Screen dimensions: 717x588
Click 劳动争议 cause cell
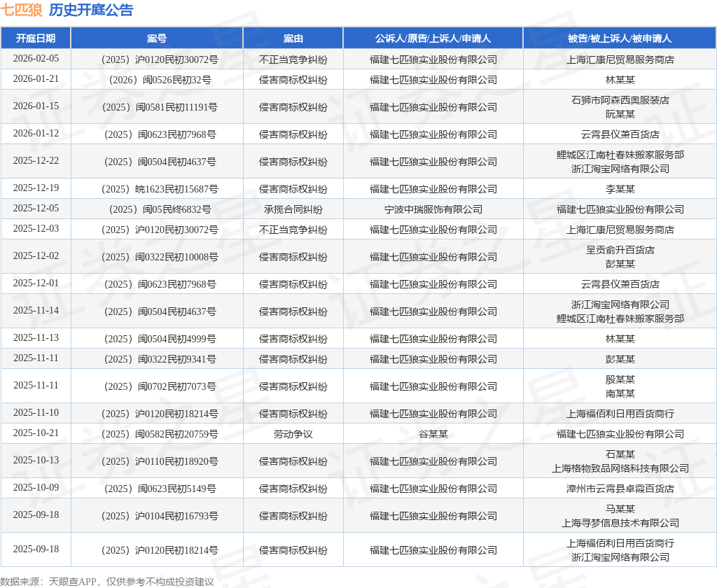(x=293, y=435)
